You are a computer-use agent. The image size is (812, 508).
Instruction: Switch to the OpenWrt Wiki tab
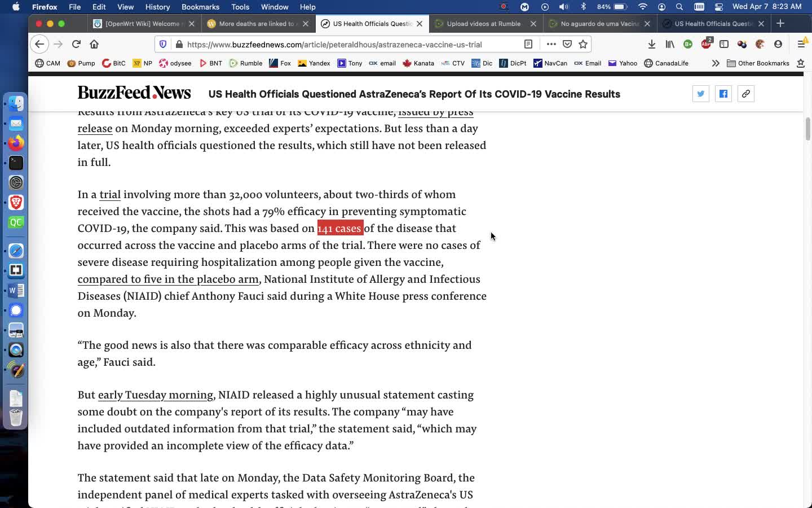pos(144,24)
